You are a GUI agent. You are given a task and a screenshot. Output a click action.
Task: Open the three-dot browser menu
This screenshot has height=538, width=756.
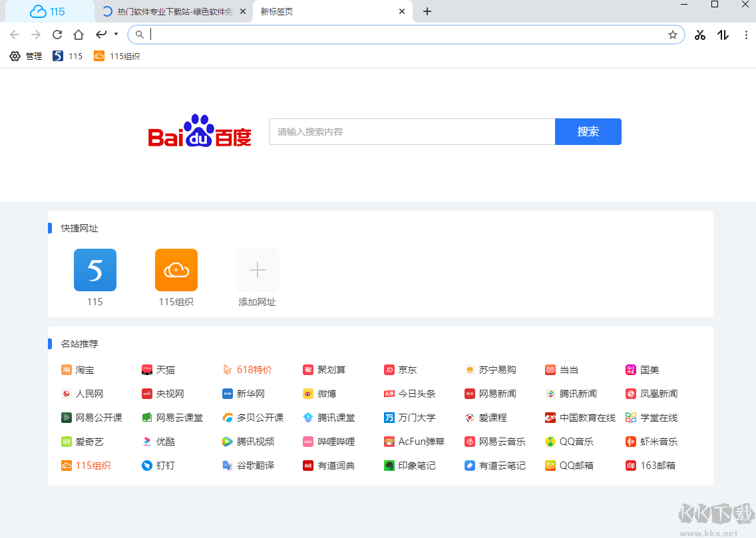click(x=746, y=35)
